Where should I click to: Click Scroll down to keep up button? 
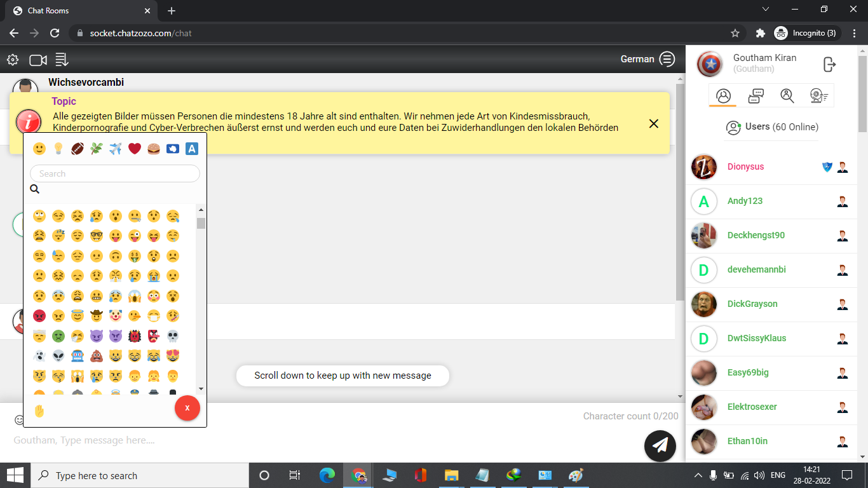click(342, 376)
